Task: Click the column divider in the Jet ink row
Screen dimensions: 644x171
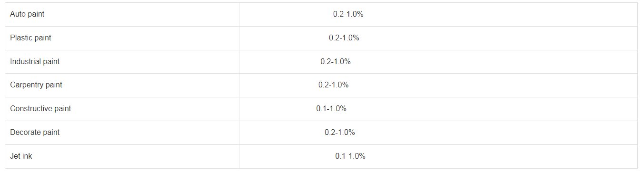Action: pos(239,156)
